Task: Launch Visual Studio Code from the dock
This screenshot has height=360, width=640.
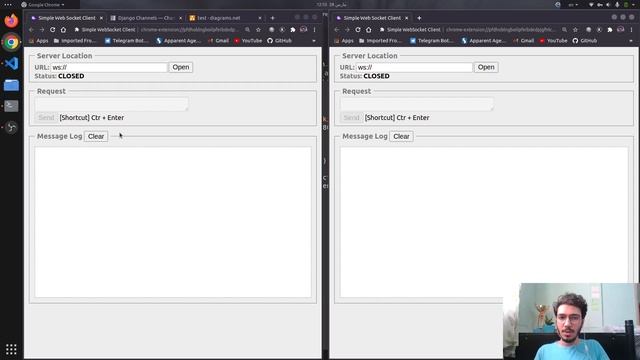Action: [x=11, y=64]
